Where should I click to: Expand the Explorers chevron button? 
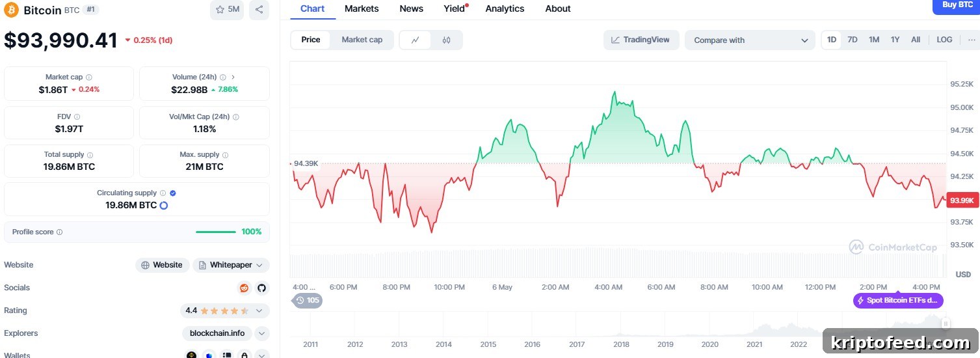click(261, 333)
